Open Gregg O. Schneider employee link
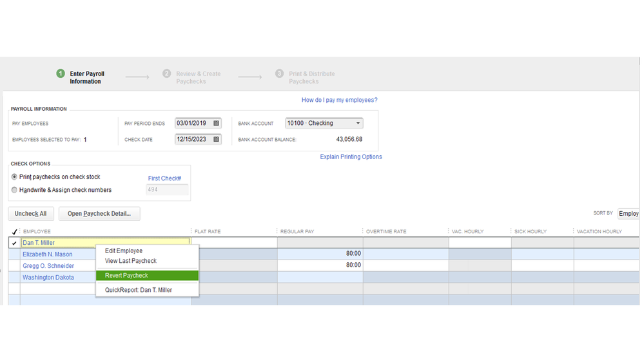 [x=48, y=266]
